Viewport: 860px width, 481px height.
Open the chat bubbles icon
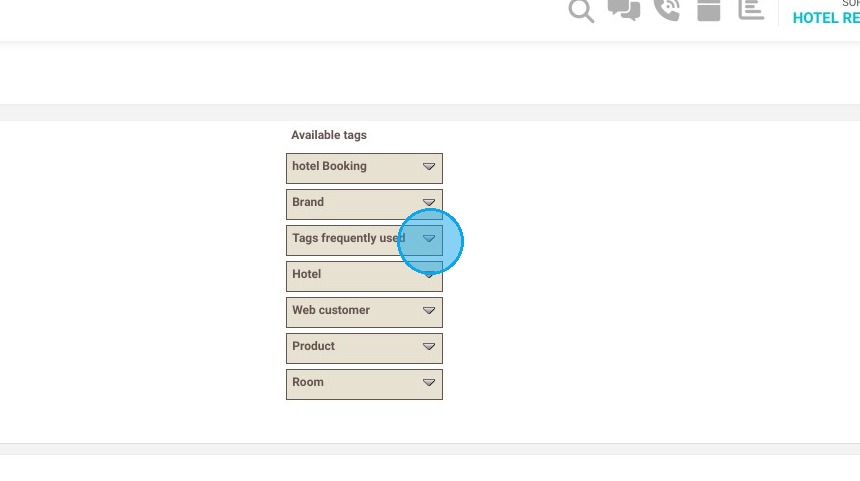(624, 10)
